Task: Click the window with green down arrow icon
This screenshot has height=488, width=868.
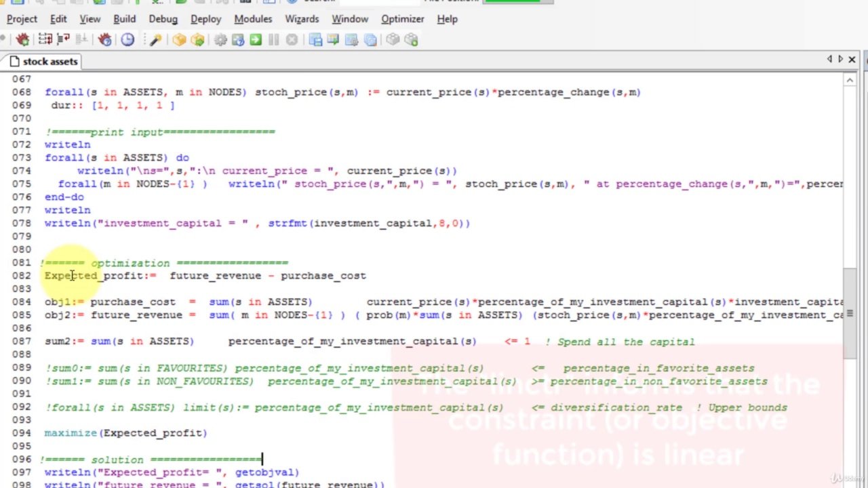Action: coord(333,40)
